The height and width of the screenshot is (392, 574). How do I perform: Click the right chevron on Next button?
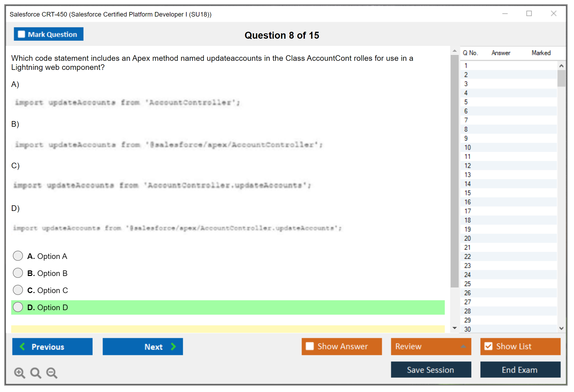pos(173,347)
